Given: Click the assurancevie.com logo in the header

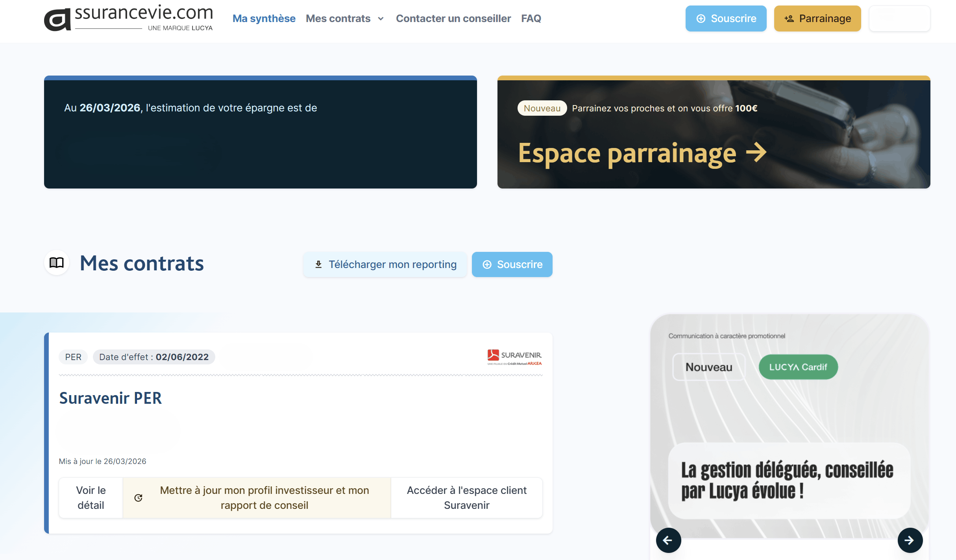Looking at the screenshot, I should (x=129, y=17).
